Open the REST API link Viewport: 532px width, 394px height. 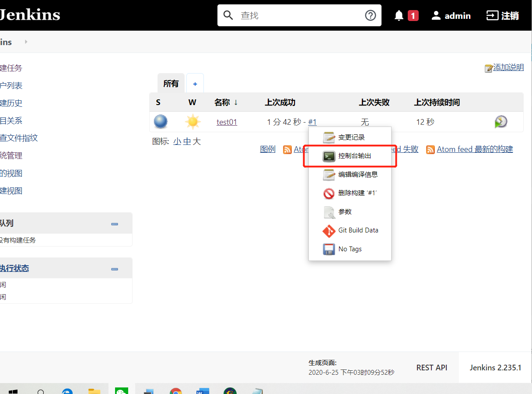[432, 368]
